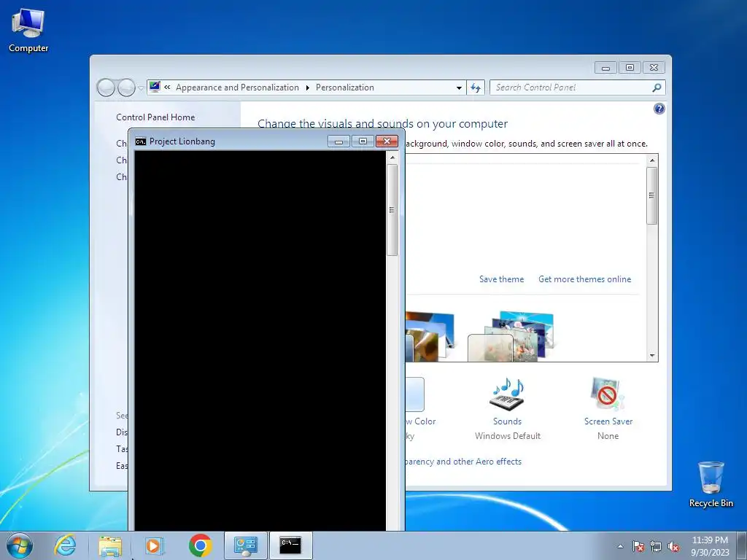Open Personalization help question mark icon

[659, 109]
